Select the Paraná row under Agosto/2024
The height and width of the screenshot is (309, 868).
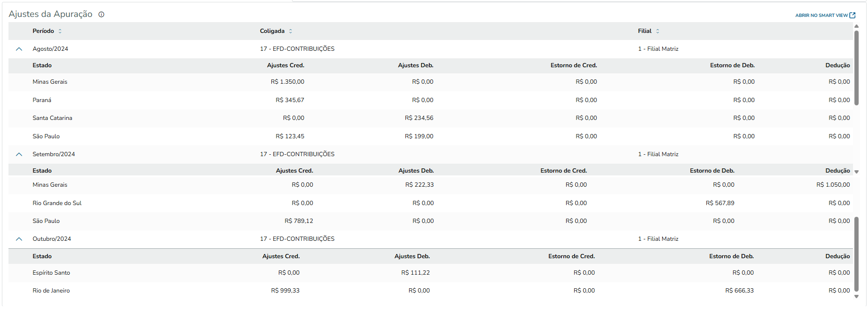(x=42, y=100)
